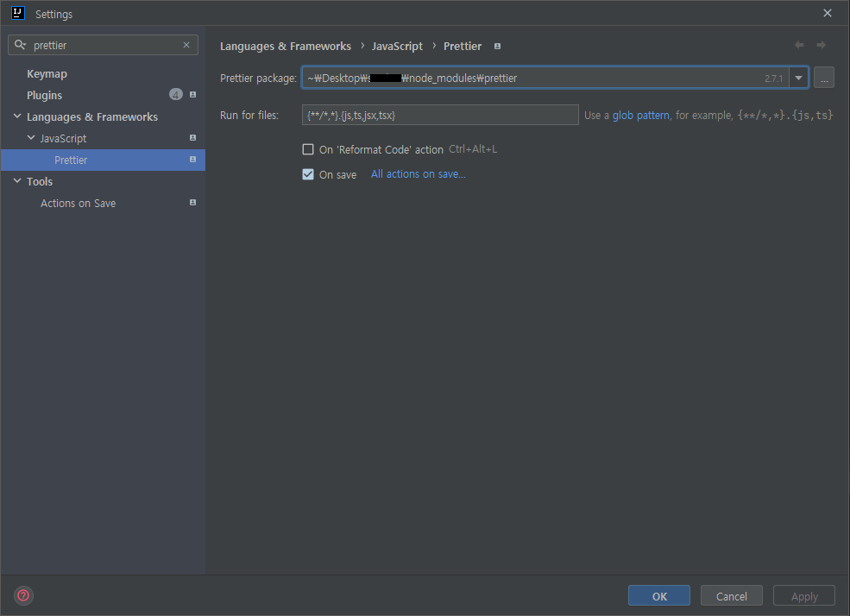Collapse the Languages & Frameworks tree node
Viewport: 850px width, 616px height.
17,116
